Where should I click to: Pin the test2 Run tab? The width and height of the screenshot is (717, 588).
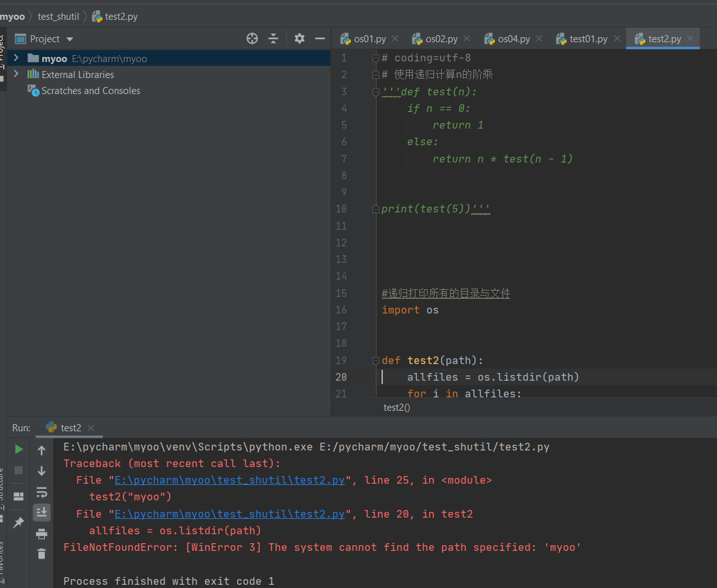tap(19, 522)
